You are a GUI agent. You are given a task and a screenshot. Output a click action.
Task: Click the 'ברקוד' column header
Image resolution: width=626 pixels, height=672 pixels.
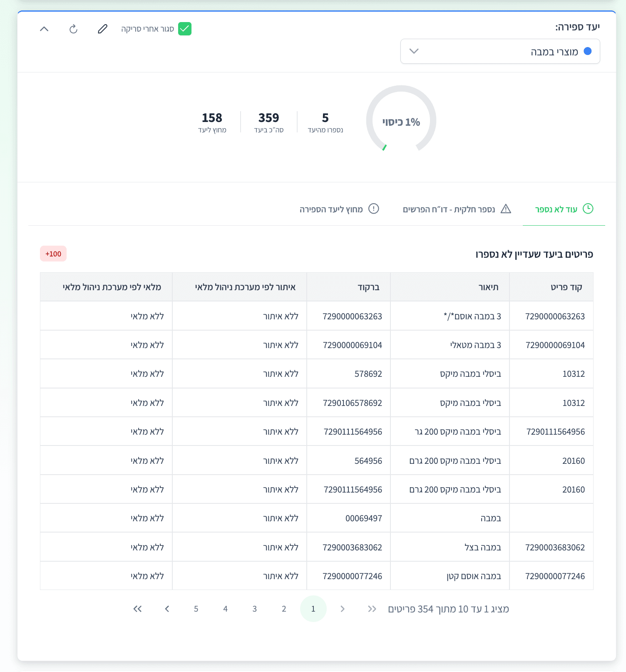tap(348, 287)
